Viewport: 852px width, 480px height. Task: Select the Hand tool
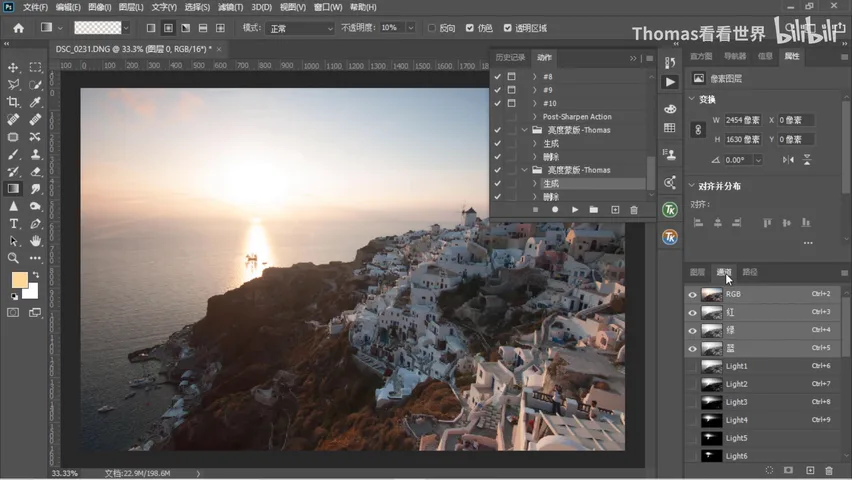35,240
